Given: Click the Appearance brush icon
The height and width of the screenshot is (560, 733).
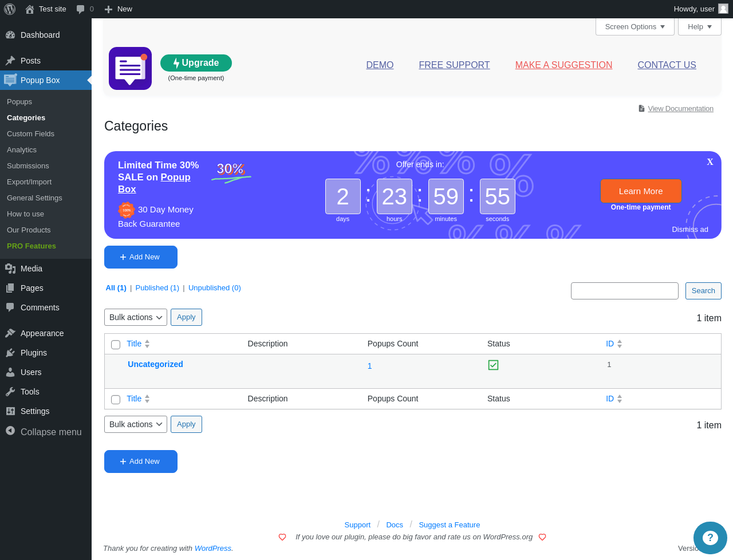Looking at the screenshot, I should 10,333.
